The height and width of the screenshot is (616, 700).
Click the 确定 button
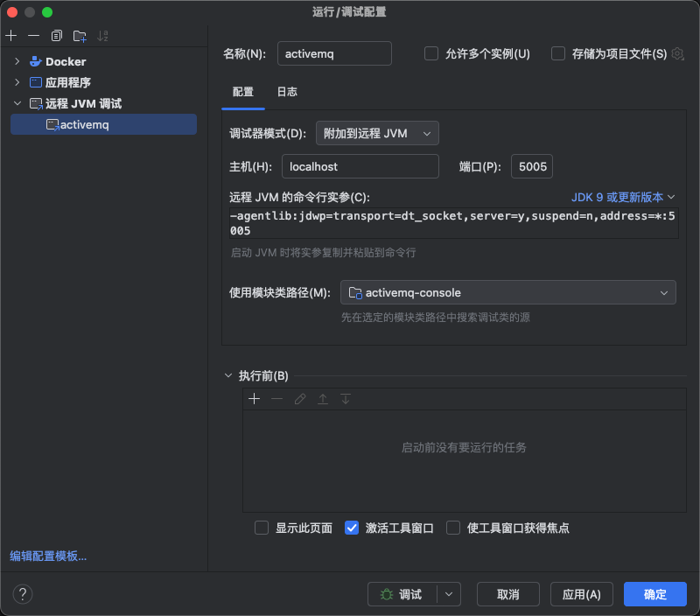pos(654,594)
